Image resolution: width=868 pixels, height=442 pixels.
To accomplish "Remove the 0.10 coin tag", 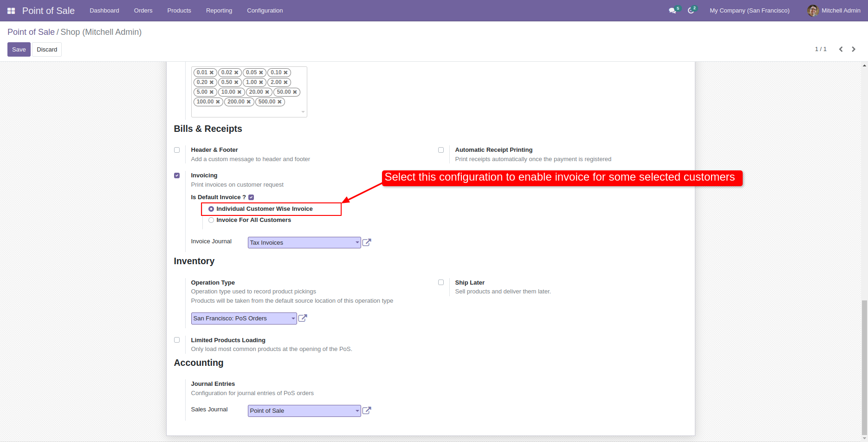I will pos(285,72).
